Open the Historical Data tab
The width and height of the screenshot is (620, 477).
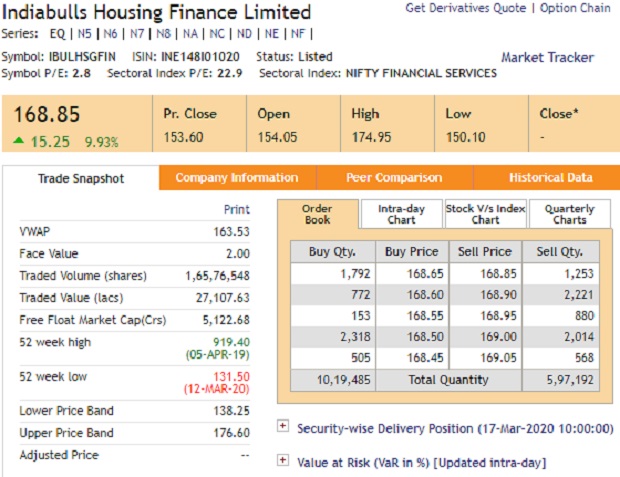pos(550,178)
